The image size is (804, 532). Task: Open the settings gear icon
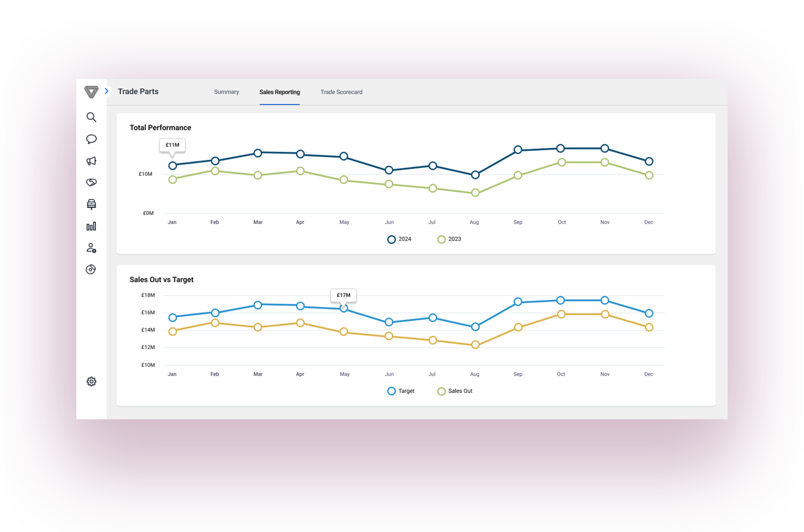[91, 382]
